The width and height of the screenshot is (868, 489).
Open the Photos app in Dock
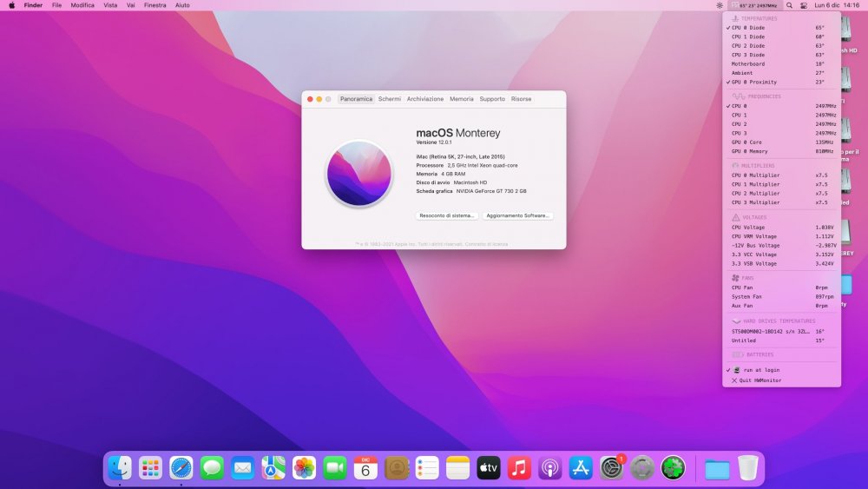coord(304,468)
